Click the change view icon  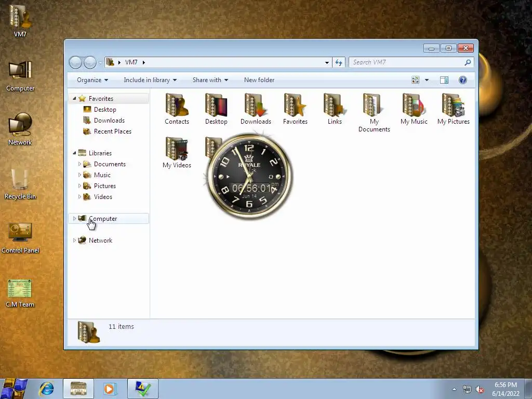(415, 79)
